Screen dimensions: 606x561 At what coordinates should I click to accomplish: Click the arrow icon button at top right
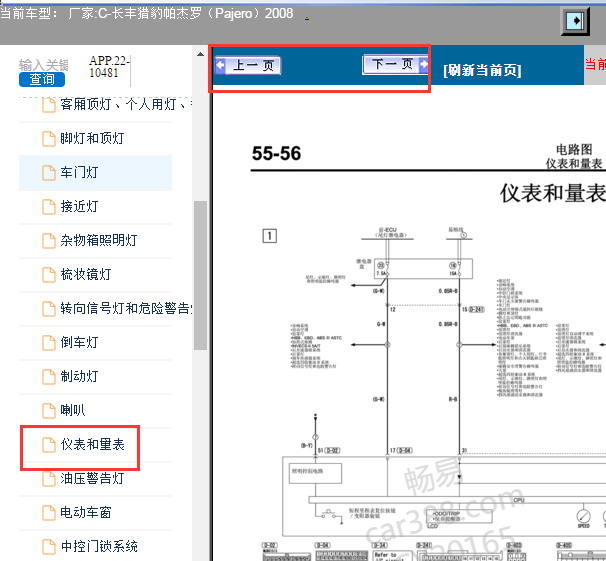click(x=575, y=21)
